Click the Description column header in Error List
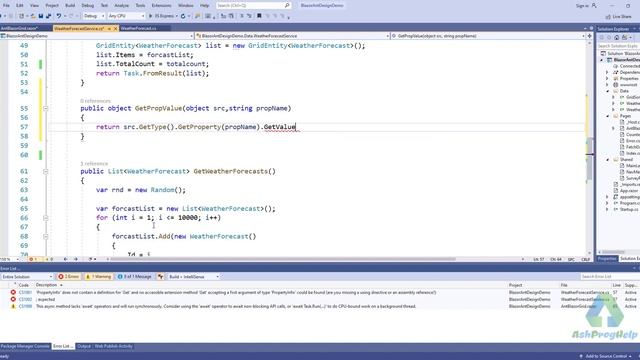Image resolution: width=640 pixels, height=360 pixels. pyautogui.click(x=46, y=285)
